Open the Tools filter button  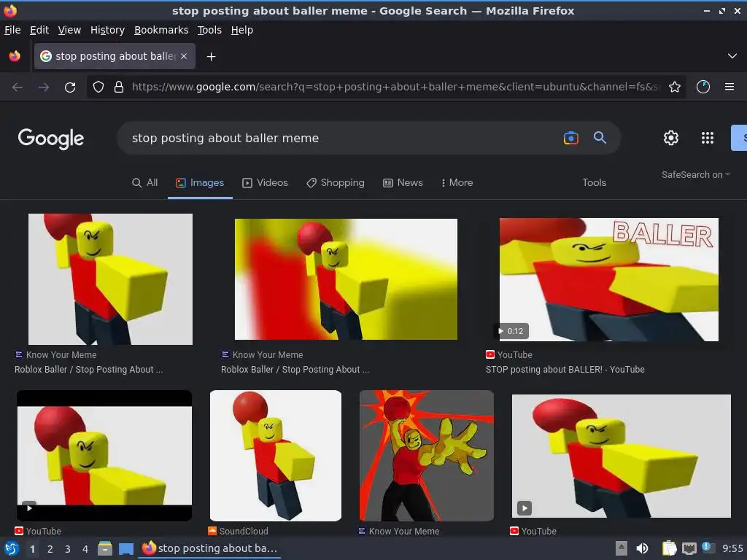click(594, 183)
